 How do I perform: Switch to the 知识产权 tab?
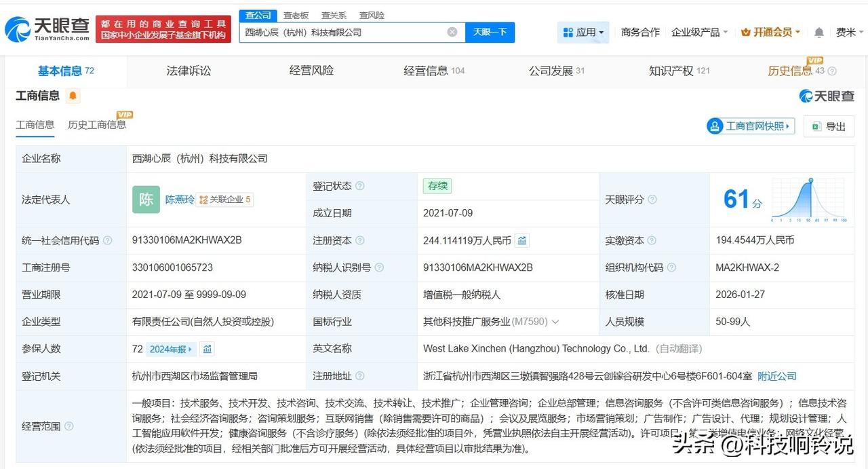[x=679, y=71]
